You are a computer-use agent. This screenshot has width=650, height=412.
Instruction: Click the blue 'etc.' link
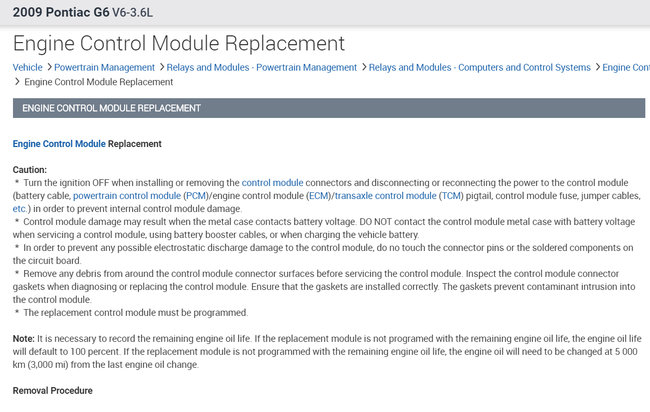coord(22,208)
